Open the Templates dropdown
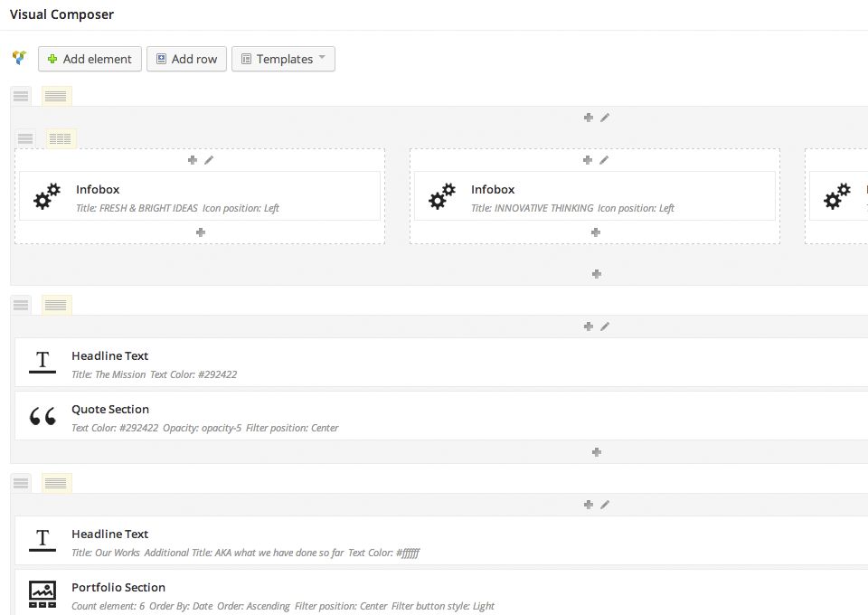 pyautogui.click(x=283, y=59)
